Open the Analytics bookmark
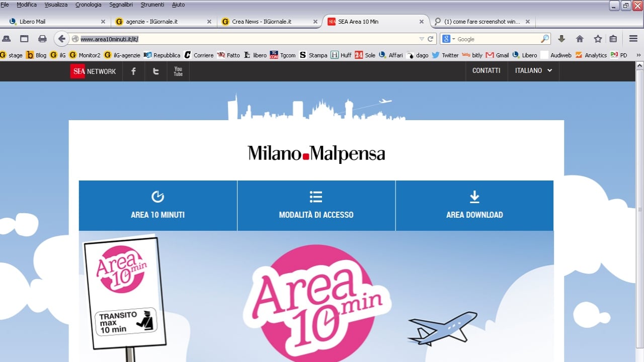644x362 pixels. coord(591,55)
